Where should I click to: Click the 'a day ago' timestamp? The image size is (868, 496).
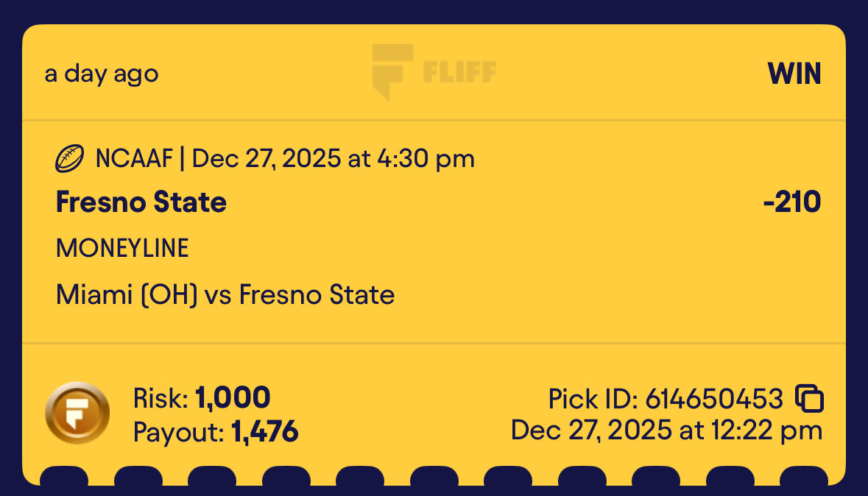(x=102, y=74)
